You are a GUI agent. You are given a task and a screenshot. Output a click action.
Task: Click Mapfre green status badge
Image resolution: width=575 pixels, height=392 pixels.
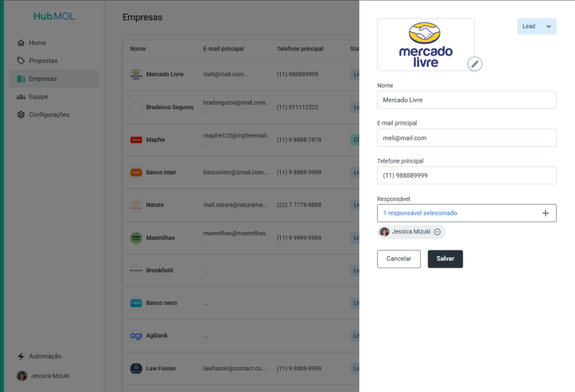tap(355, 140)
